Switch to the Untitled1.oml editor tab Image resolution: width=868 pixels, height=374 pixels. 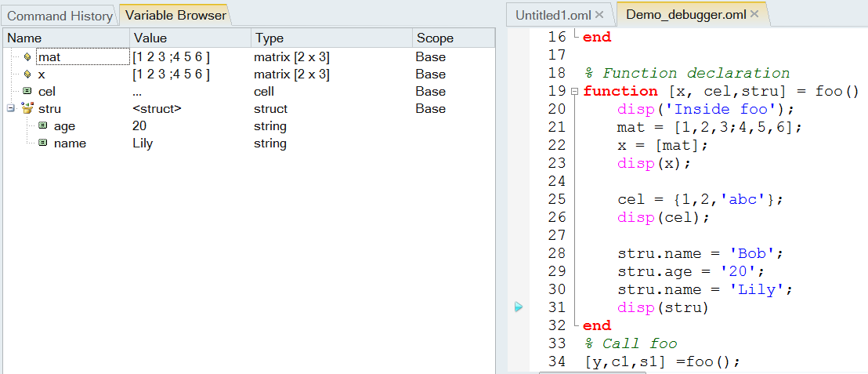click(x=553, y=15)
